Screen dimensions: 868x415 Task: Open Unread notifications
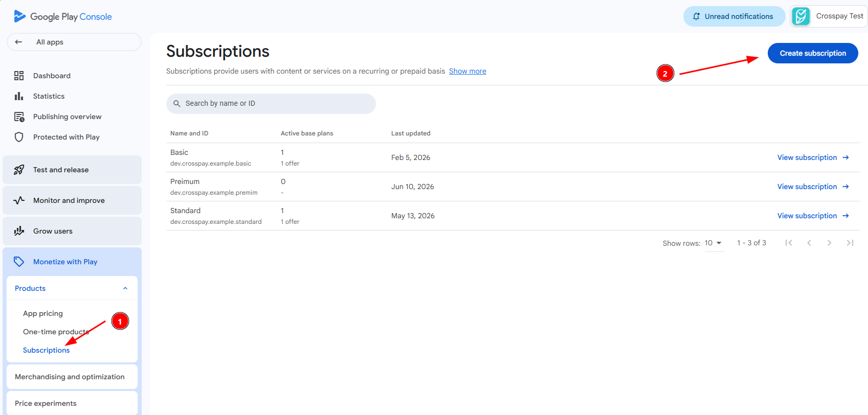pos(735,16)
